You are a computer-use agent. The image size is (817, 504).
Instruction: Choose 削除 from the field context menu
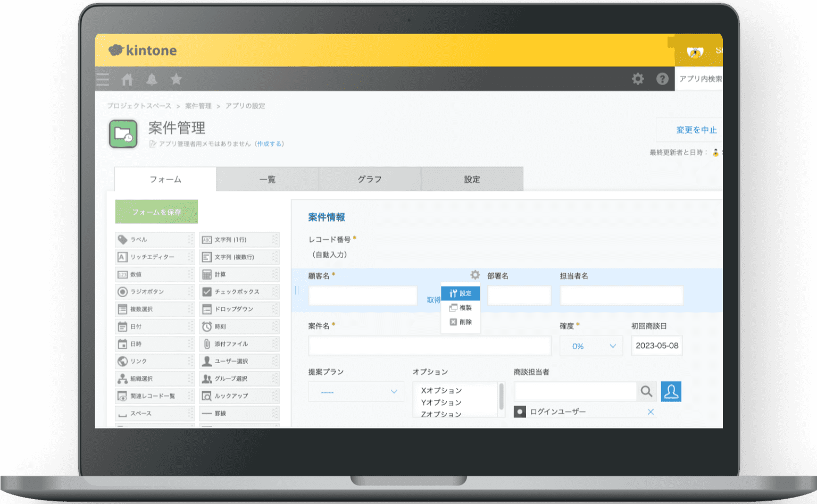(x=461, y=322)
